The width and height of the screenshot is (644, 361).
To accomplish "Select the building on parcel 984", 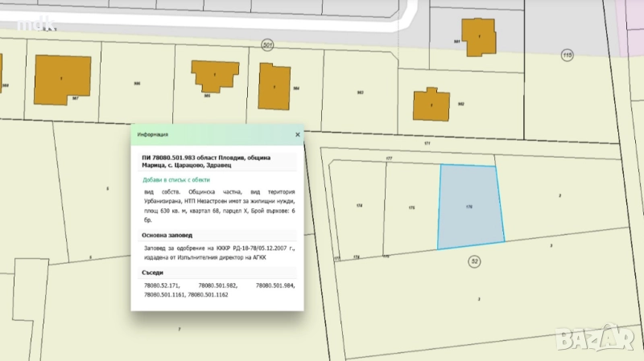I will pyautogui.click(x=274, y=85).
